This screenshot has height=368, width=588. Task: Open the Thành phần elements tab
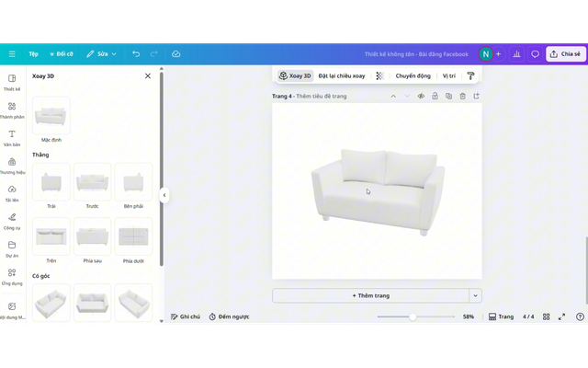[12, 110]
